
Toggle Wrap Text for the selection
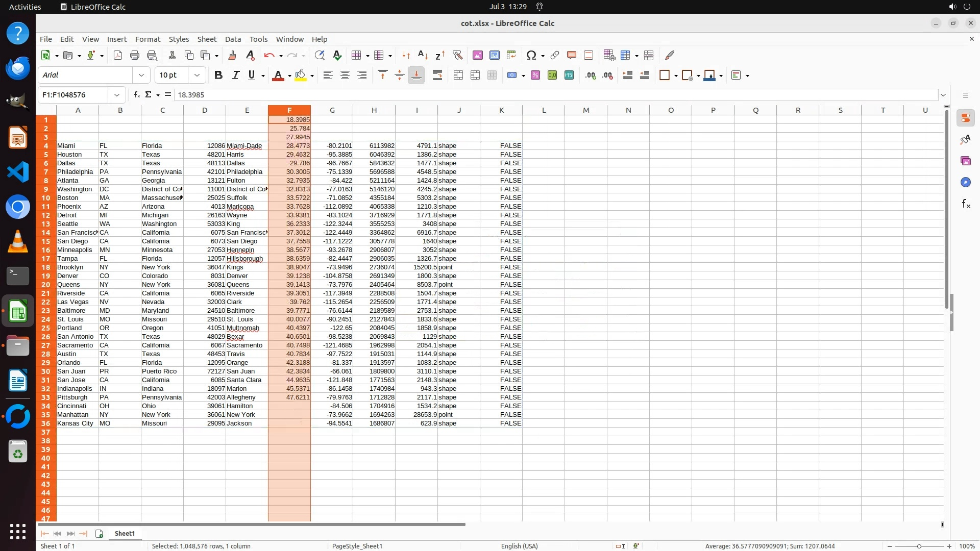pyautogui.click(x=437, y=76)
